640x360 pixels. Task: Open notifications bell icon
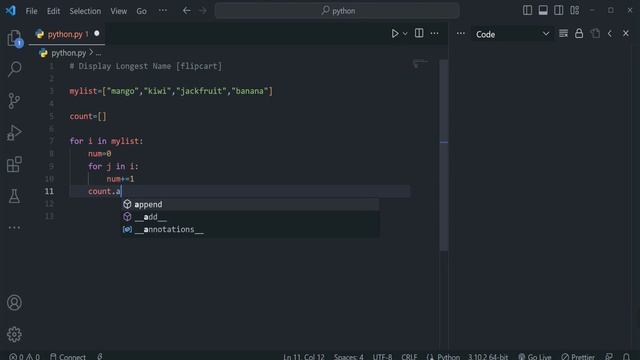(626, 356)
